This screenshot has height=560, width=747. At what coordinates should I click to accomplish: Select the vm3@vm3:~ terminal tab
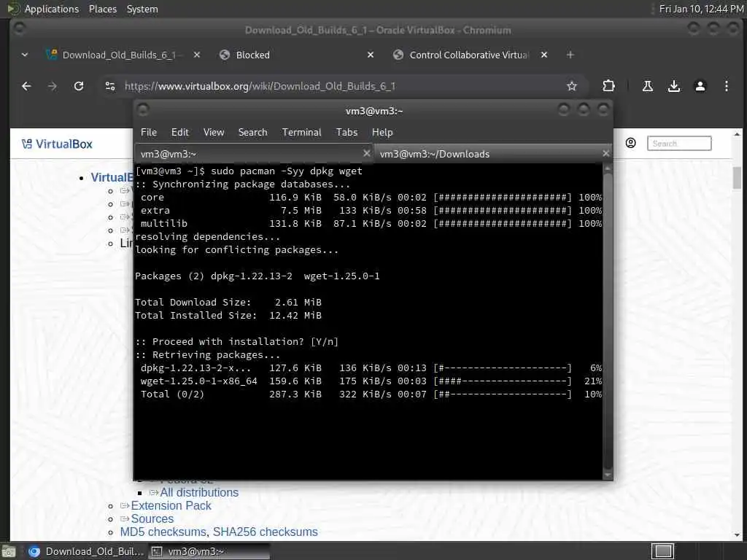click(x=253, y=154)
